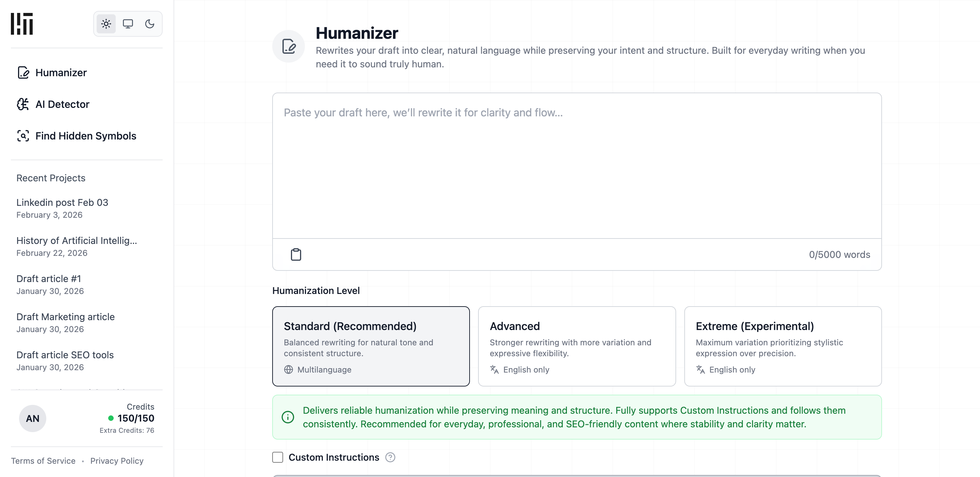Image resolution: width=980 pixels, height=477 pixels.
Task: Click the green info icon in banner
Action: 288,417
